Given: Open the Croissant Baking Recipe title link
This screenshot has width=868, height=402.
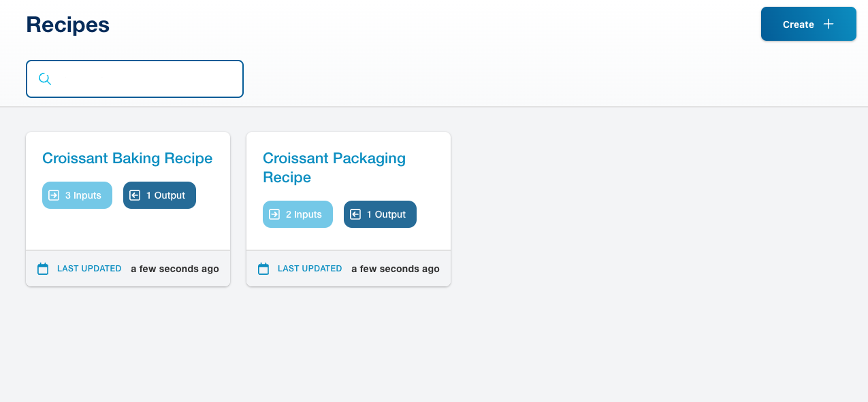Looking at the screenshot, I should (127, 158).
